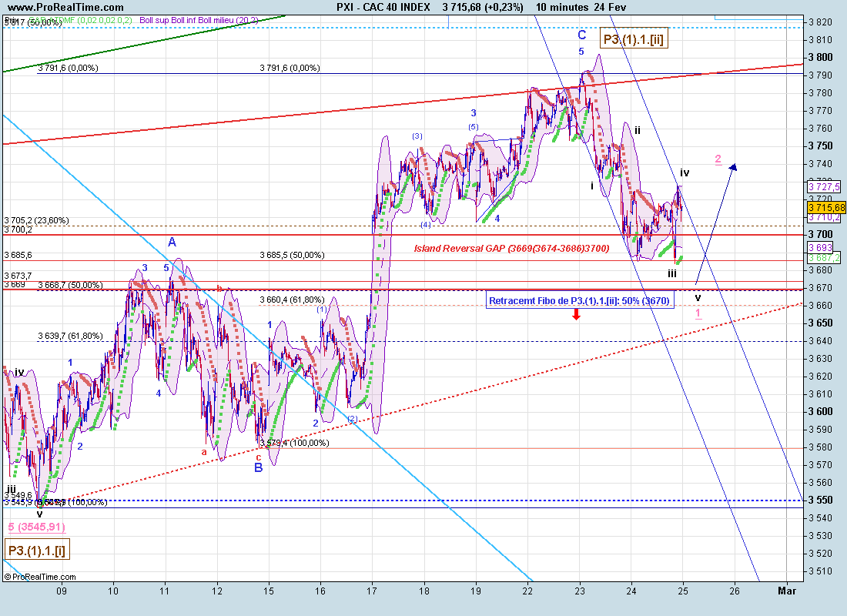The width and height of the screenshot is (847, 616).
Task: Click the 3 693 price tag
Action: (820, 247)
